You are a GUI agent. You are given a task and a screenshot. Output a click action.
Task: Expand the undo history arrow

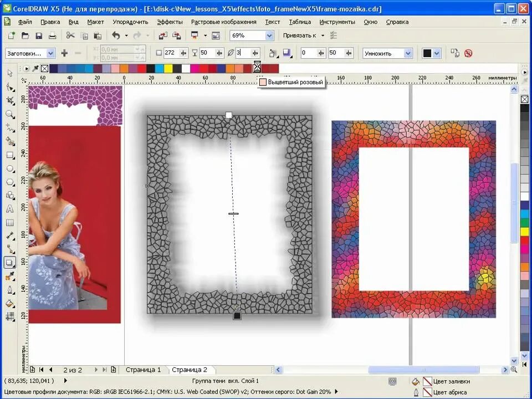(x=126, y=35)
